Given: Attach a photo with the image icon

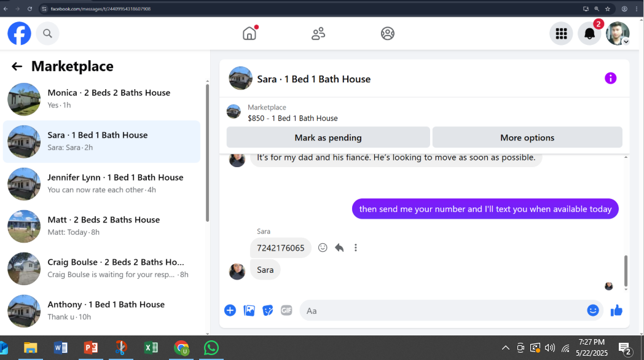Looking at the screenshot, I should pos(249,310).
